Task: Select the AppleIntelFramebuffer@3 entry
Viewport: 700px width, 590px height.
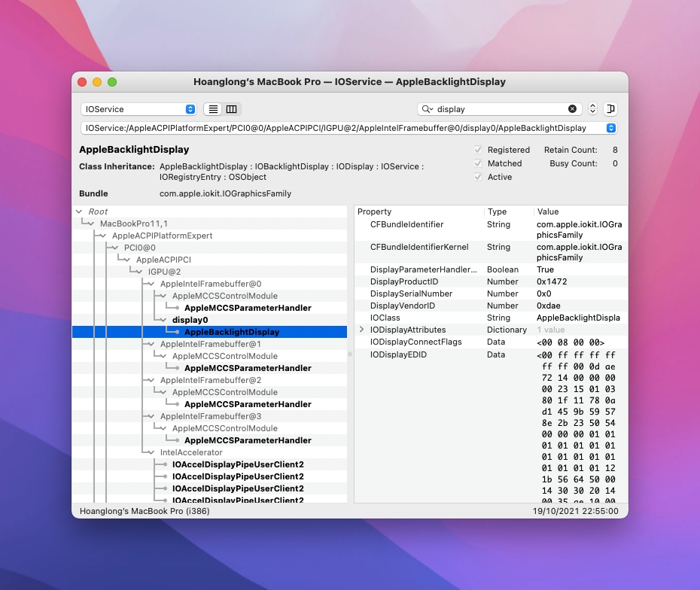Action: 211,416
